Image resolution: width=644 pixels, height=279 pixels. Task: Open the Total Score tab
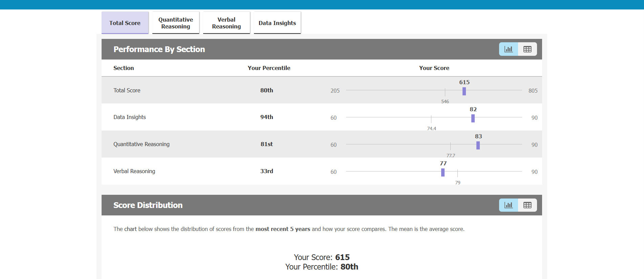coord(125,23)
